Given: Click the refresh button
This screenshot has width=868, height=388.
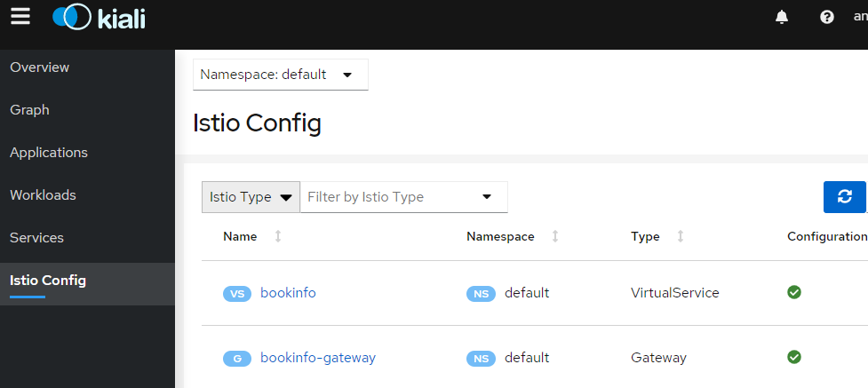Looking at the screenshot, I should click(x=844, y=196).
